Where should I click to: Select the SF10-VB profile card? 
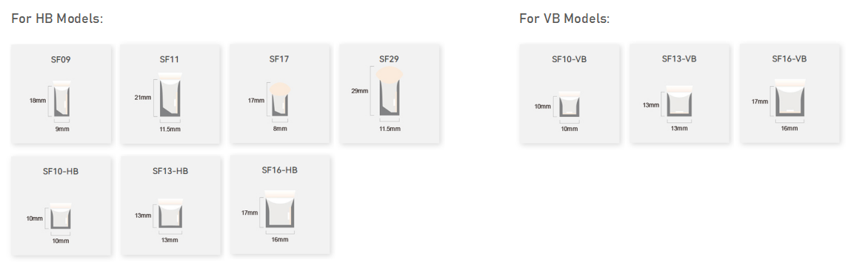569,94
